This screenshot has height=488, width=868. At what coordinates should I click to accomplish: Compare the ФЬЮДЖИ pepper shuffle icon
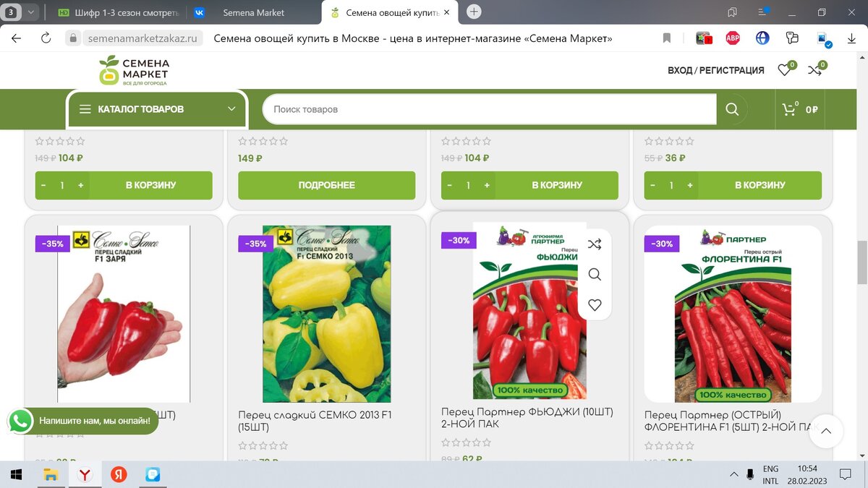(595, 244)
